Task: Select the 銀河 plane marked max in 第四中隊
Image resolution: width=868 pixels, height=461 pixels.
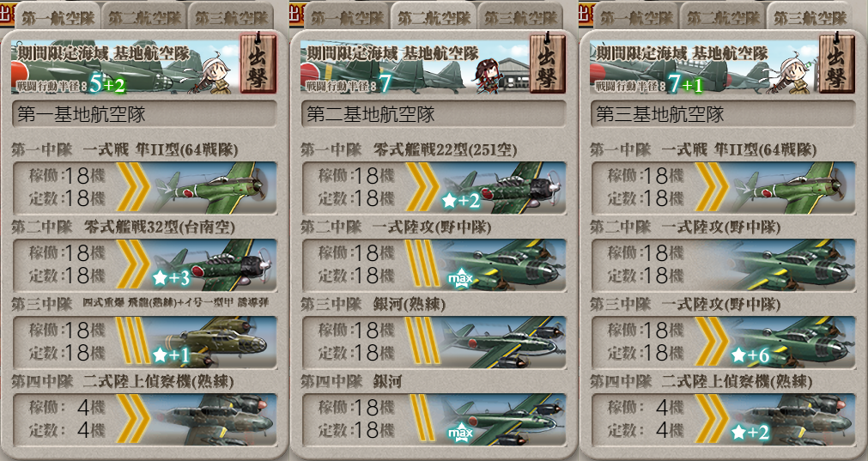Action: (x=501, y=419)
